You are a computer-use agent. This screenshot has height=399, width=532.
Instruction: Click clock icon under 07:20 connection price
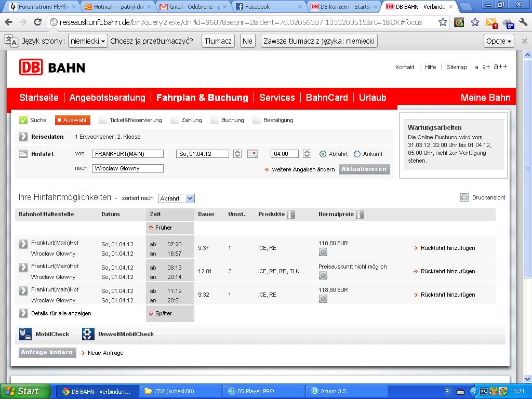[323, 252]
